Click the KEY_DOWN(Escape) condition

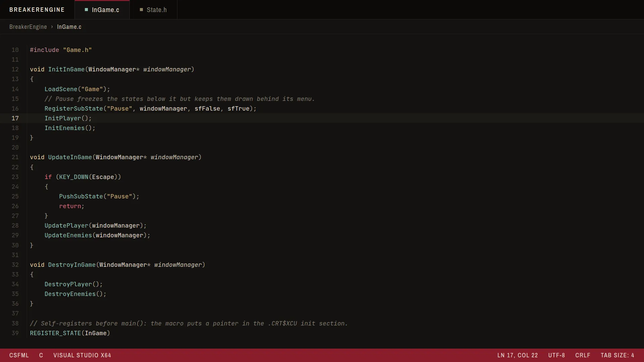point(88,177)
